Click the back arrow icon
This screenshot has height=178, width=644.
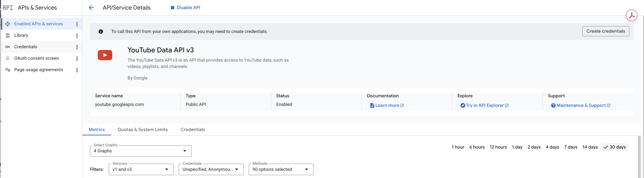coord(91,8)
